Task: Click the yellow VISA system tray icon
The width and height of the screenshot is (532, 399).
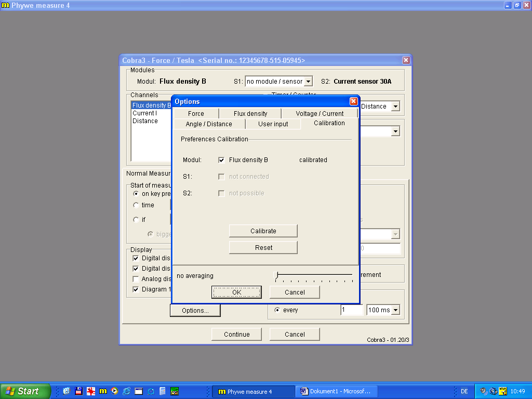Action: [x=503, y=391]
